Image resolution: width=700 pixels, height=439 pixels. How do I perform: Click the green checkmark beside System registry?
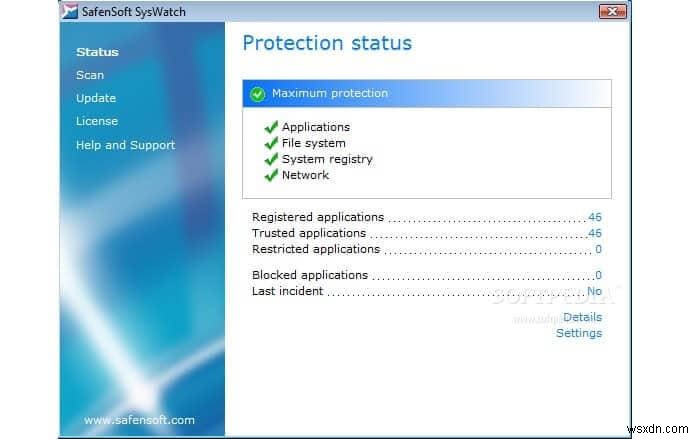click(x=270, y=159)
